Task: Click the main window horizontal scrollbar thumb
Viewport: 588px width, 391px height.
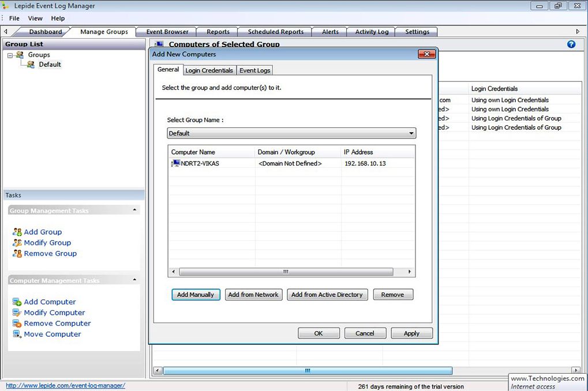Action: [308, 371]
